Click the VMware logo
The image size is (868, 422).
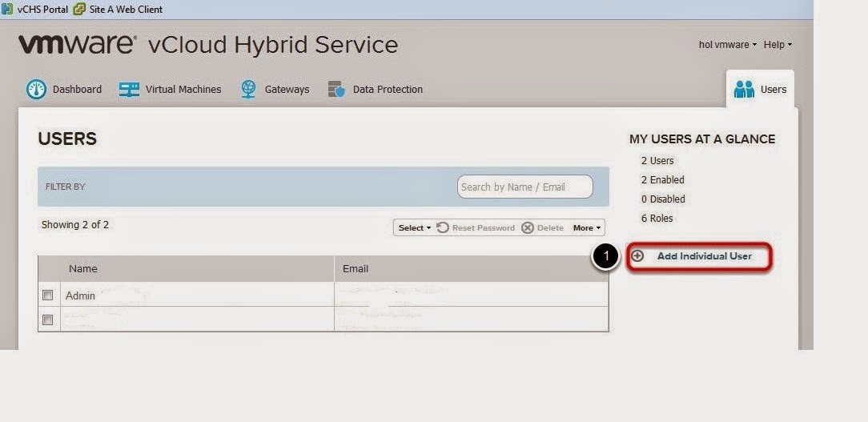click(78, 45)
